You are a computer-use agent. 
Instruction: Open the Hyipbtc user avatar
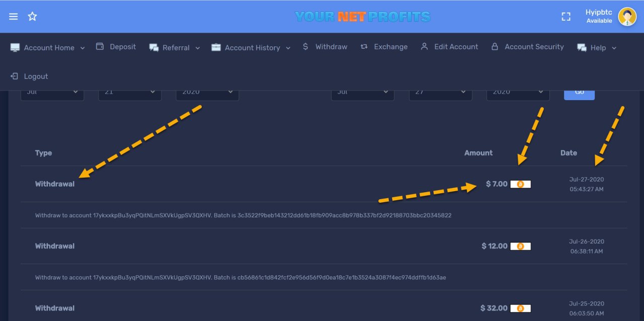coord(627,17)
